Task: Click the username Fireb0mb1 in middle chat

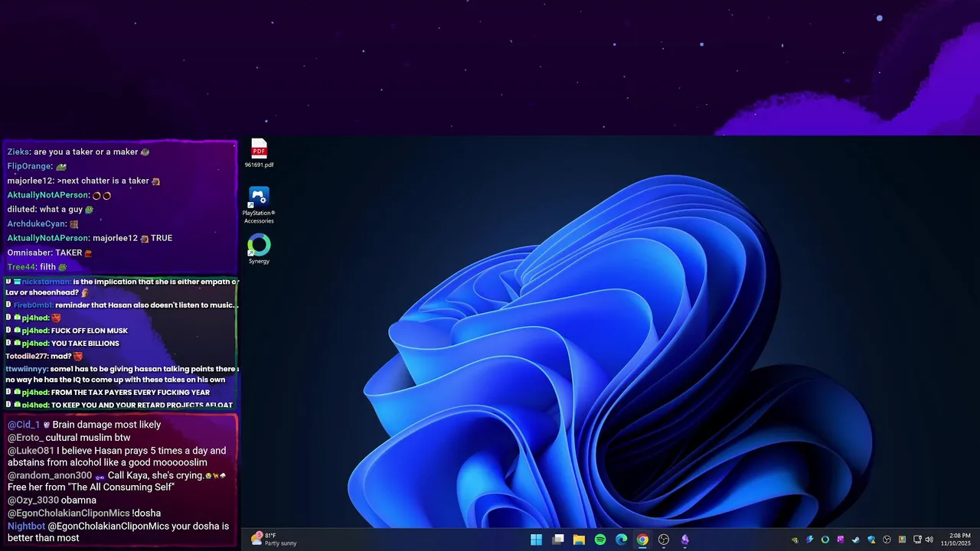Action: pos(33,305)
